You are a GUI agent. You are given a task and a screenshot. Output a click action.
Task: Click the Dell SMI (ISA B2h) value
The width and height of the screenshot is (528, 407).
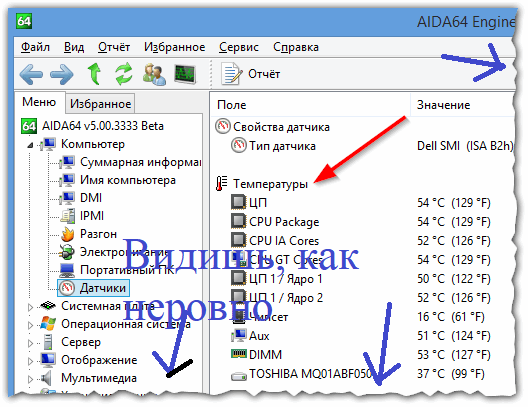click(465, 146)
